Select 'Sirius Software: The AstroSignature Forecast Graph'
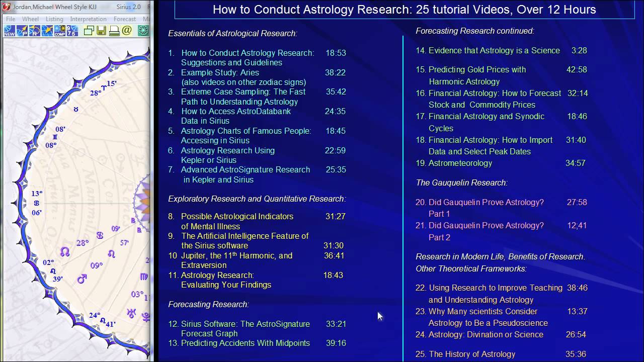644x362 pixels. 246,329
